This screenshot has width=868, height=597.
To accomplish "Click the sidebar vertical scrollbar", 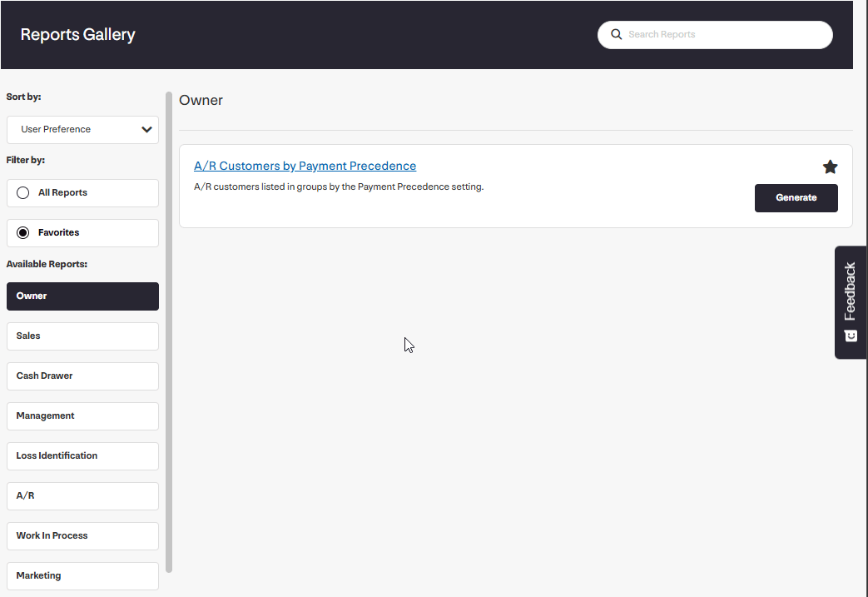I will click(x=169, y=333).
